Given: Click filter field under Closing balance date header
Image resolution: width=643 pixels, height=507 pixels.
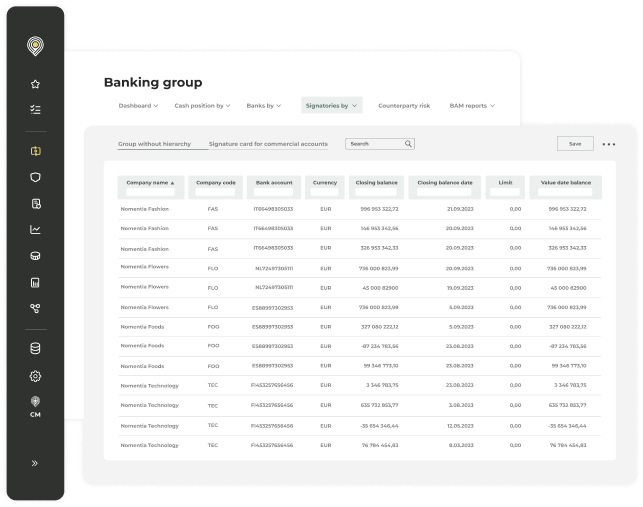Looking at the screenshot, I should [x=445, y=192].
